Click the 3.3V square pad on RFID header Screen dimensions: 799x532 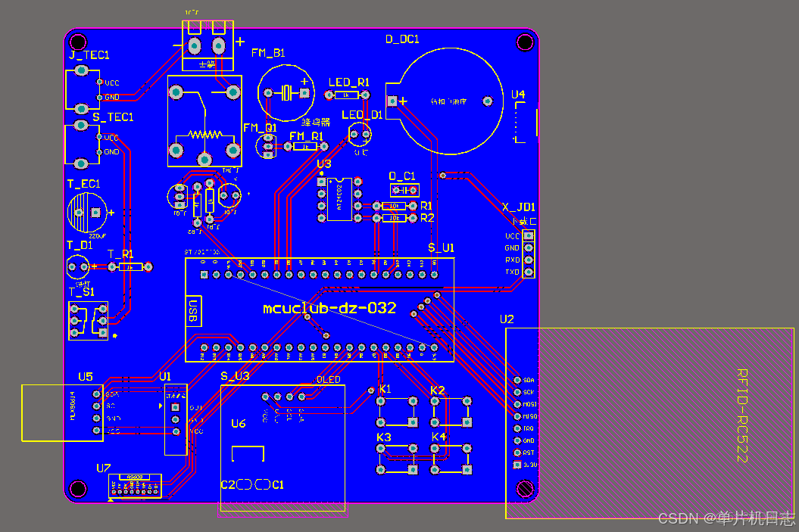click(517, 465)
